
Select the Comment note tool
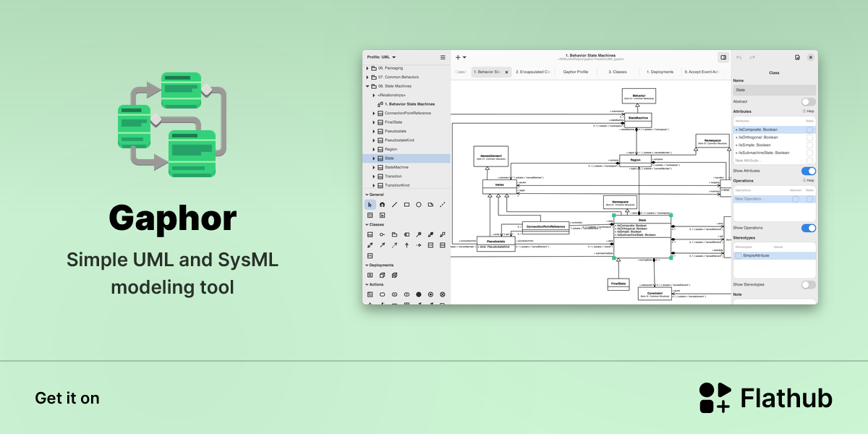point(430,205)
